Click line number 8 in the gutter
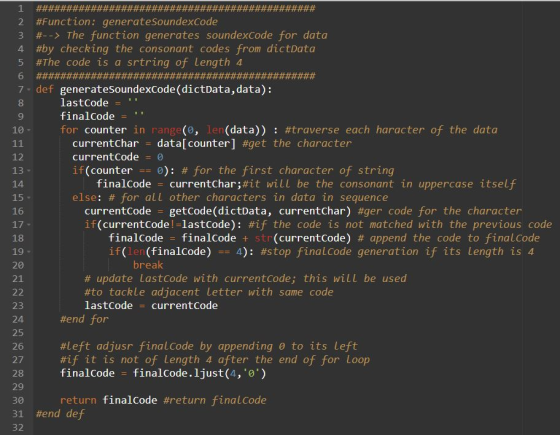 21,103
